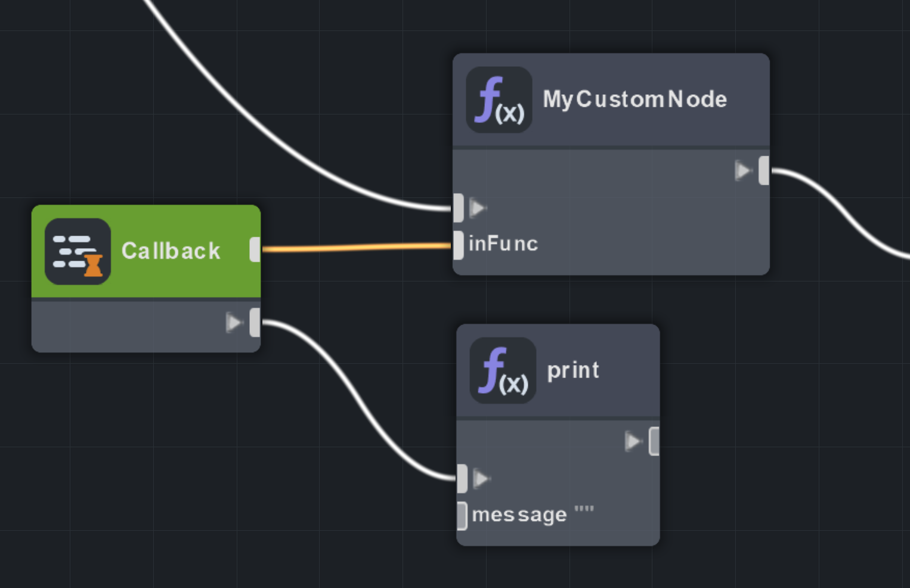
Task: Click the Callback node's execution output arrow
Action: [x=234, y=323]
